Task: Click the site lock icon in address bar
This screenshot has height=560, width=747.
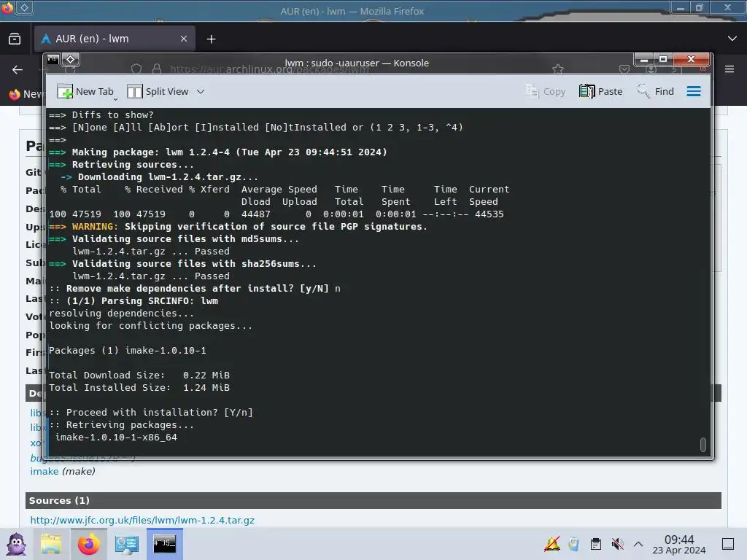Action: tap(157, 69)
